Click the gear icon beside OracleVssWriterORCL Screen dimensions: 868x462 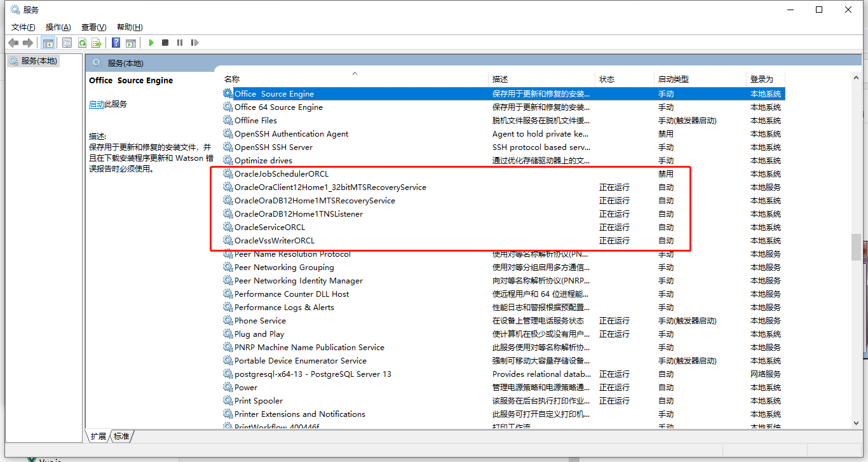pos(228,240)
